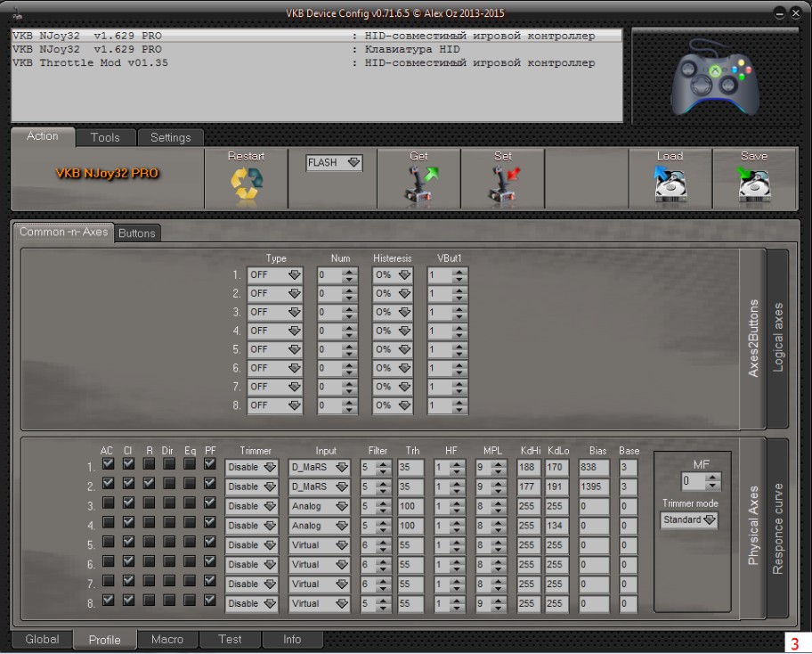
Task: Open the Info bottom tab
Action: point(292,640)
